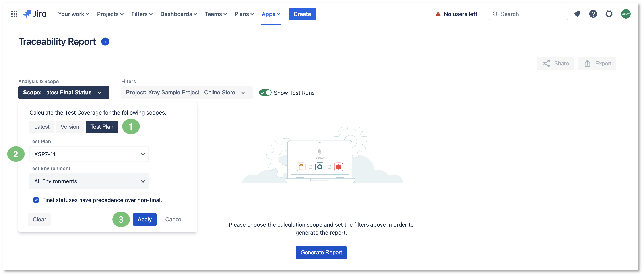Open the notifications icon
The height and width of the screenshot is (276, 644).
(x=577, y=14)
